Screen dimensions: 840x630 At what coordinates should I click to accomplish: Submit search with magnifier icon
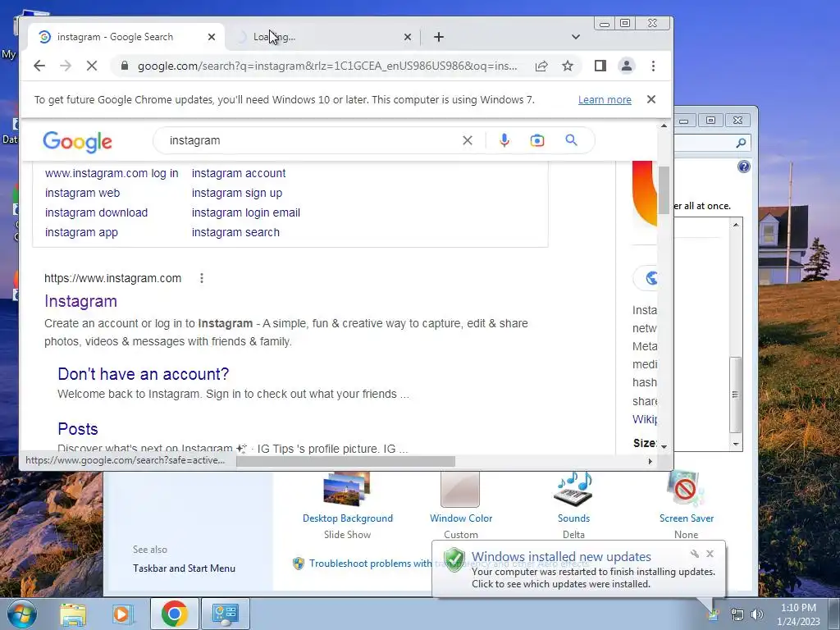pos(571,140)
